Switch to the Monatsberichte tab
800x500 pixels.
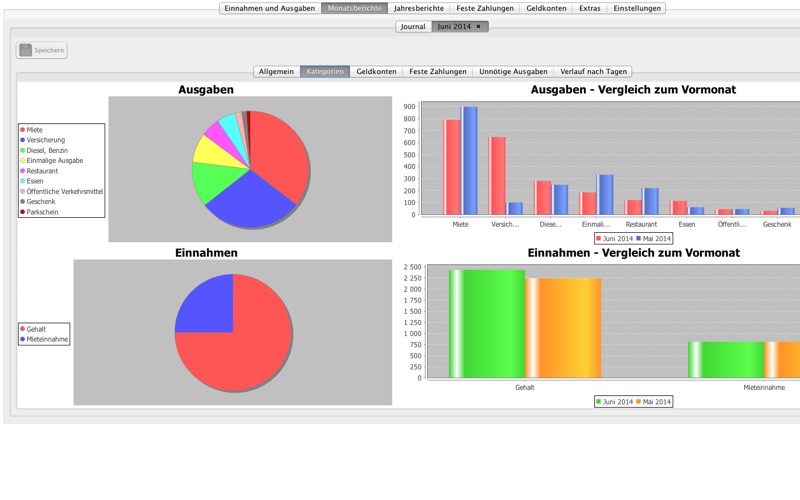(x=354, y=8)
